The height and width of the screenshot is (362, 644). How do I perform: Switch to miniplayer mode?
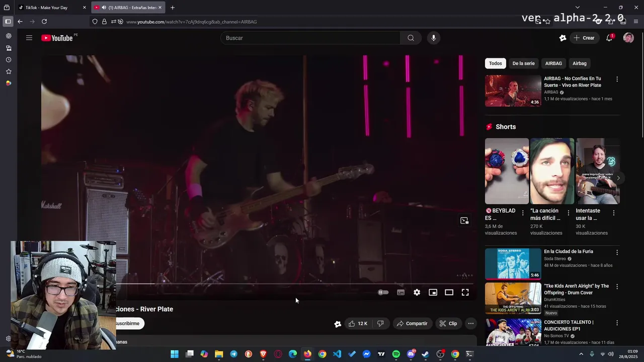pos(433,292)
